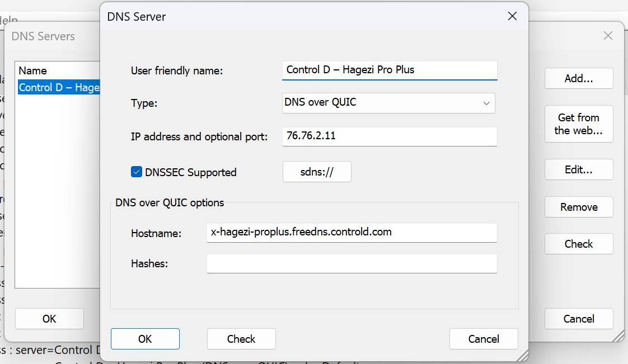
Task: Click the DNS Server dialog's resize grip
Action: tap(522, 355)
